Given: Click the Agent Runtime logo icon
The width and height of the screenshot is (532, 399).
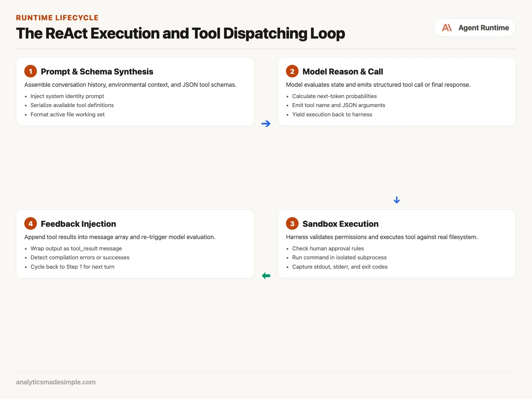Looking at the screenshot, I should 447,28.
